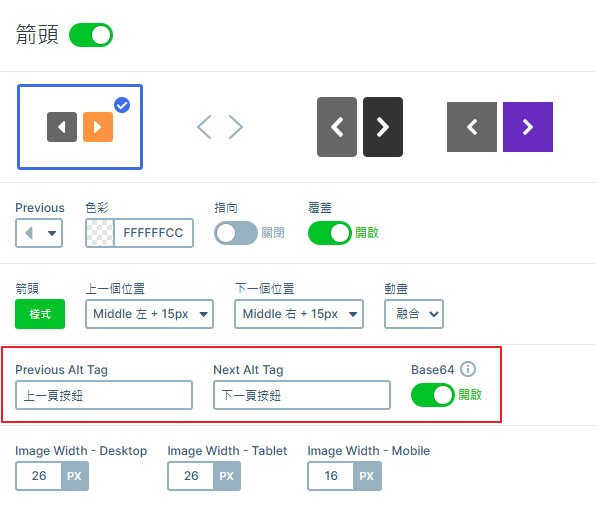The image size is (597, 505).
Task: Disable the 覆蓋 toggle
Action: (329, 233)
